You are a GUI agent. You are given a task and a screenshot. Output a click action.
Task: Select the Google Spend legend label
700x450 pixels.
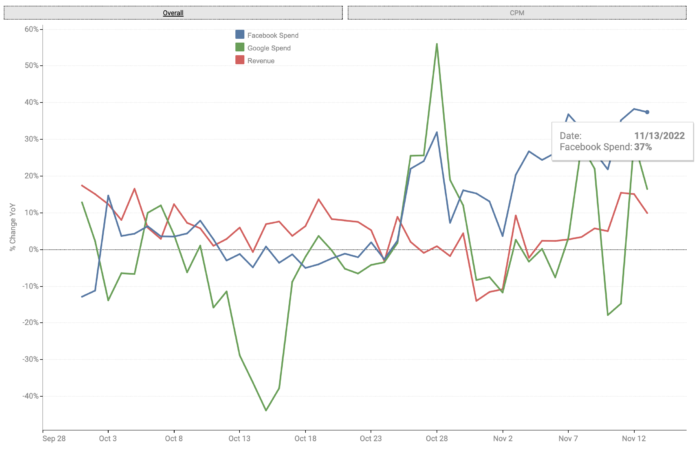click(269, 48)
